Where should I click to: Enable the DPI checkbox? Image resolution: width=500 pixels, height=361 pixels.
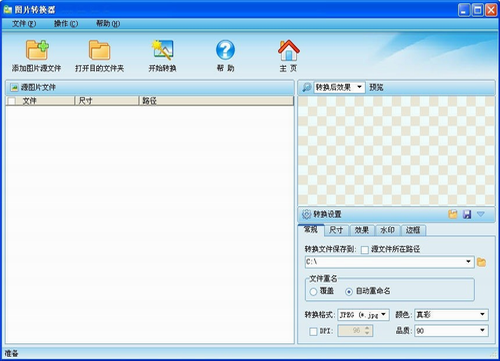(x=313, y=331)
